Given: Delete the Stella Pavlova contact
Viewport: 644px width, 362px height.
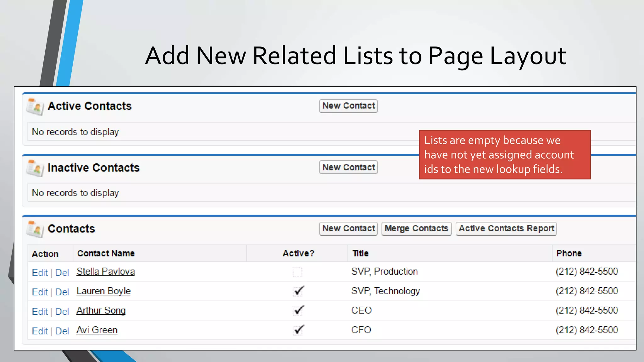Looking at the screenshot, I should [62, 272].
